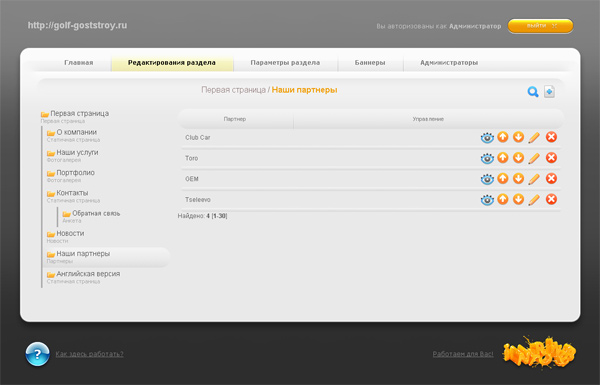Toggle visibility eye for Toro

(487, 158)
